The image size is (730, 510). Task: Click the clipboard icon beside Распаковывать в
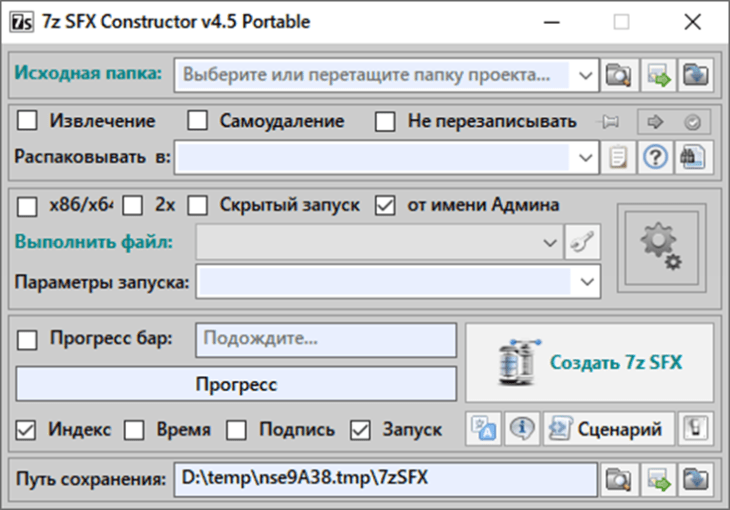click(x=618, y=157)
